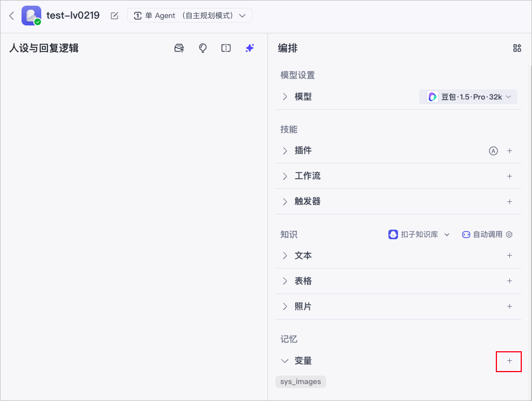The image size is (532, 401).
Task: Click the 扣子知识库 robot icon
Action: (393, 235)
